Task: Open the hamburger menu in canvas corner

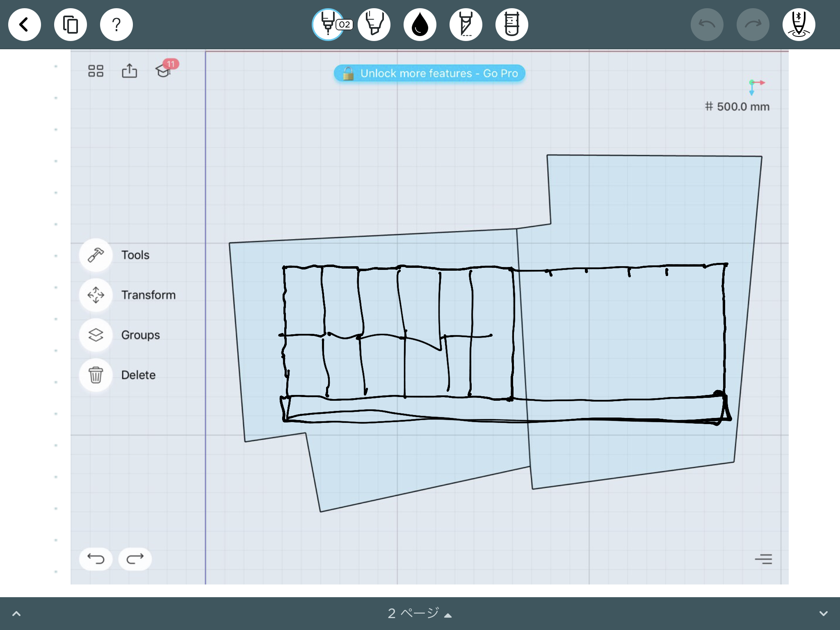Action: [763, 559]
